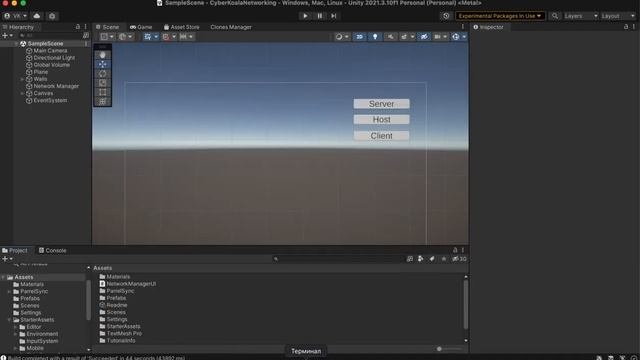The height and width of the screenshot is (360, 640).
Task: Switch to the Game tab
Action: coord(141,27)
